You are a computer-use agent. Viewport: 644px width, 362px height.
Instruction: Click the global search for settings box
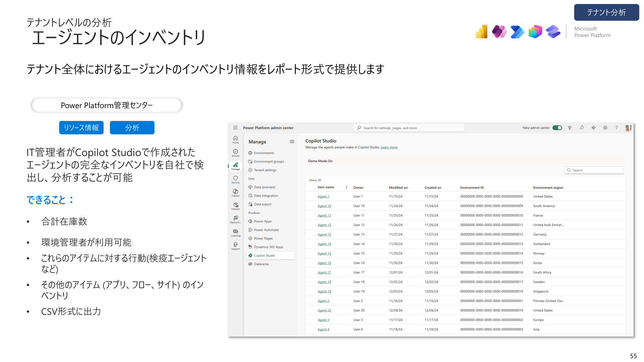click(x=409, y=128)
